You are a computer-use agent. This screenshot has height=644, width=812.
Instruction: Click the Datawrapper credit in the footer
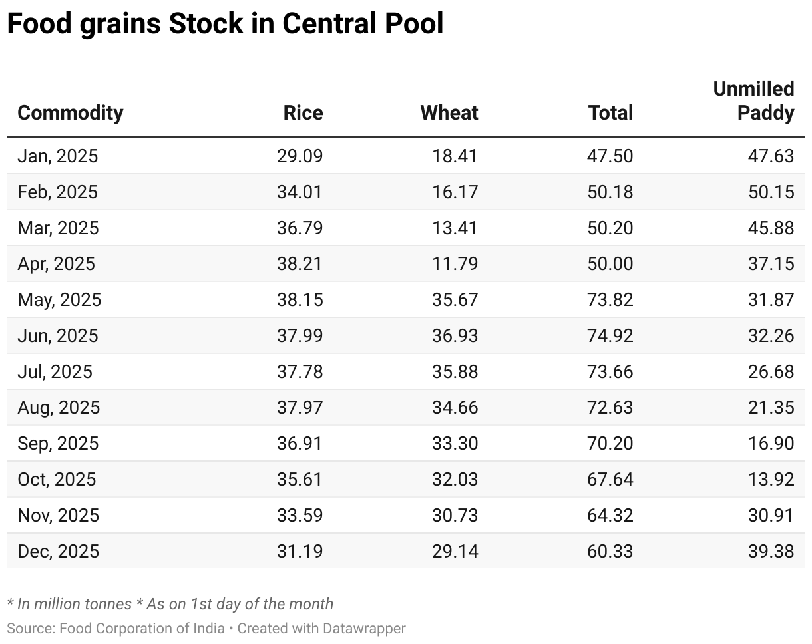pos(321,628)
